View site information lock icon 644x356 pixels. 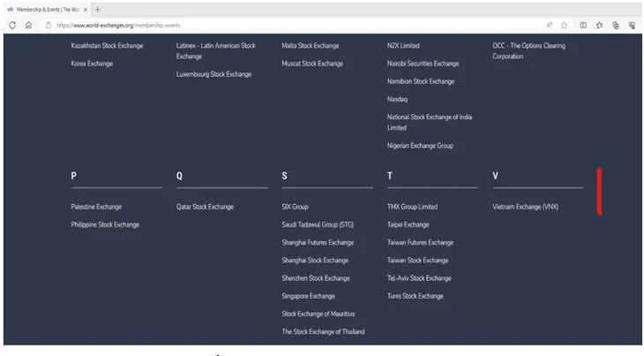48,26
